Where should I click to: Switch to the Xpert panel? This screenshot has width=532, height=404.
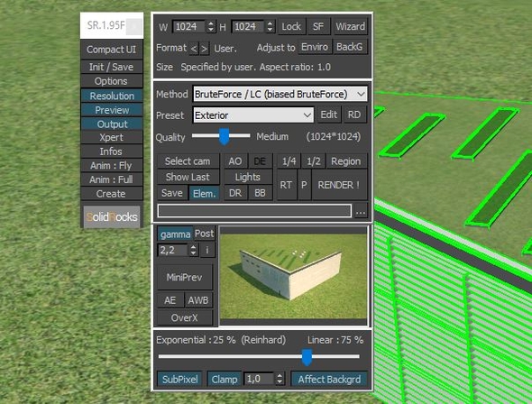(x=112, y=137)
